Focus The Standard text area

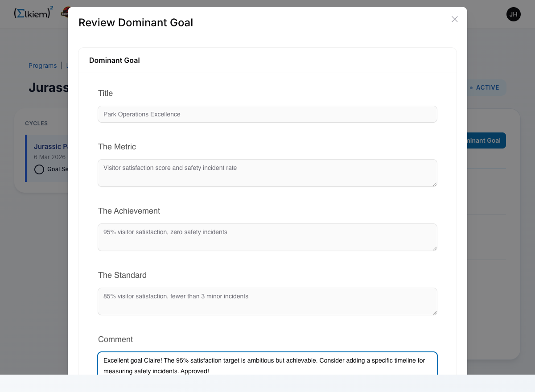tap(267, 301)
